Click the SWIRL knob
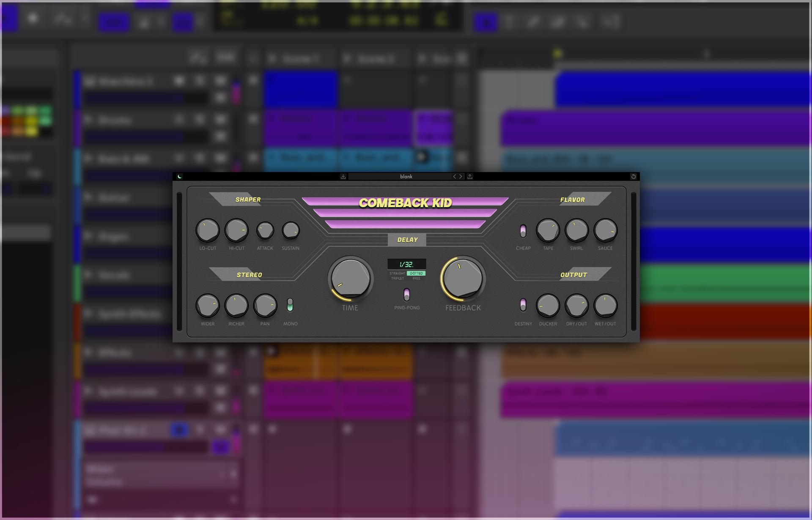Screen dimensions: 812x520 coord(577,230)
